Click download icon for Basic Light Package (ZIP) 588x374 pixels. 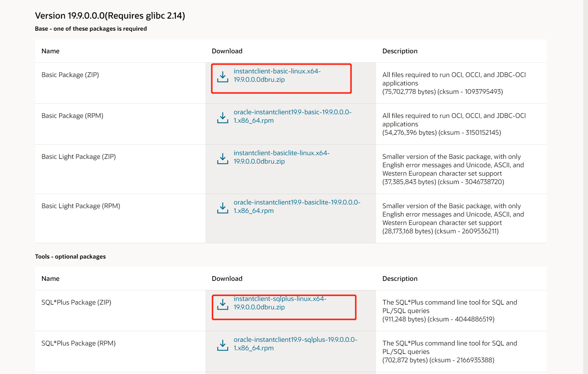(223, 159)
